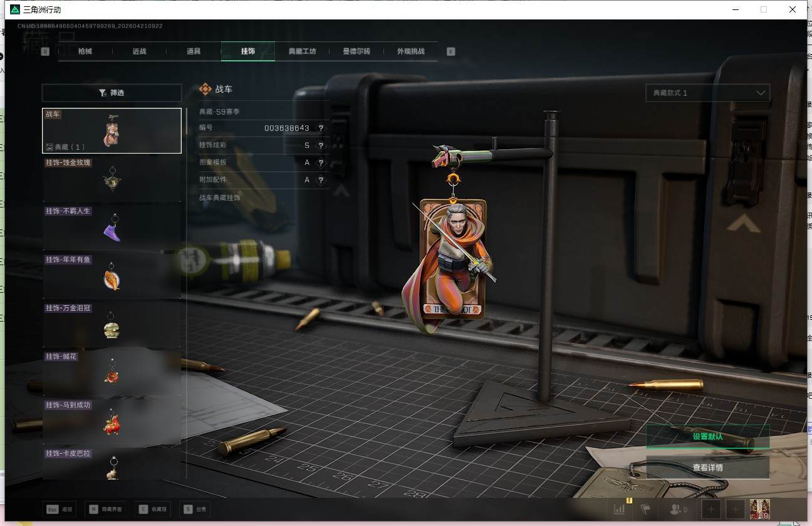
Task: Open 查看详情 details button
Action: 708,468
